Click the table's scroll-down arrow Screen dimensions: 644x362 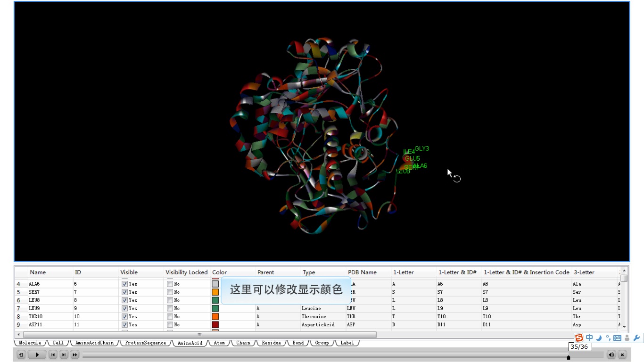point(624,327)
